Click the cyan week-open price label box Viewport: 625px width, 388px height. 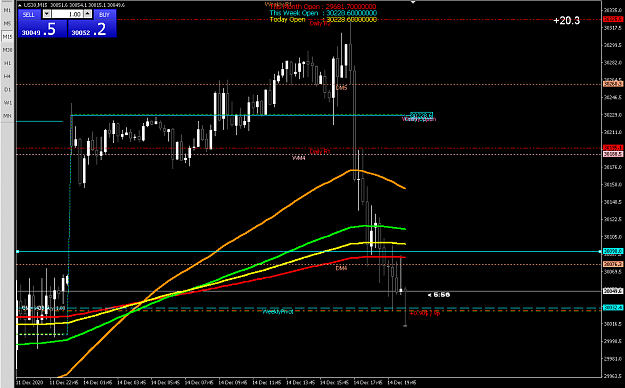(x=421, y=115)
